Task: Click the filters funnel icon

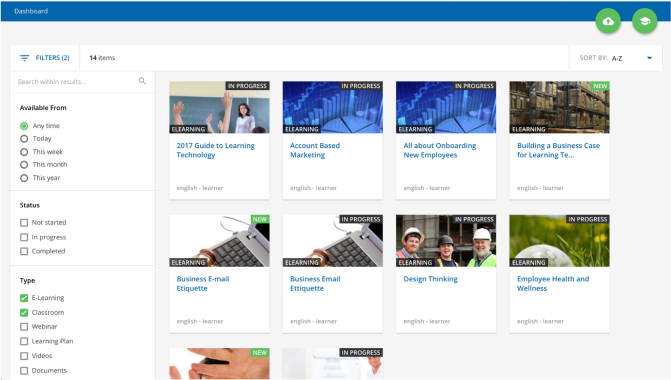Action: (25, 58)
